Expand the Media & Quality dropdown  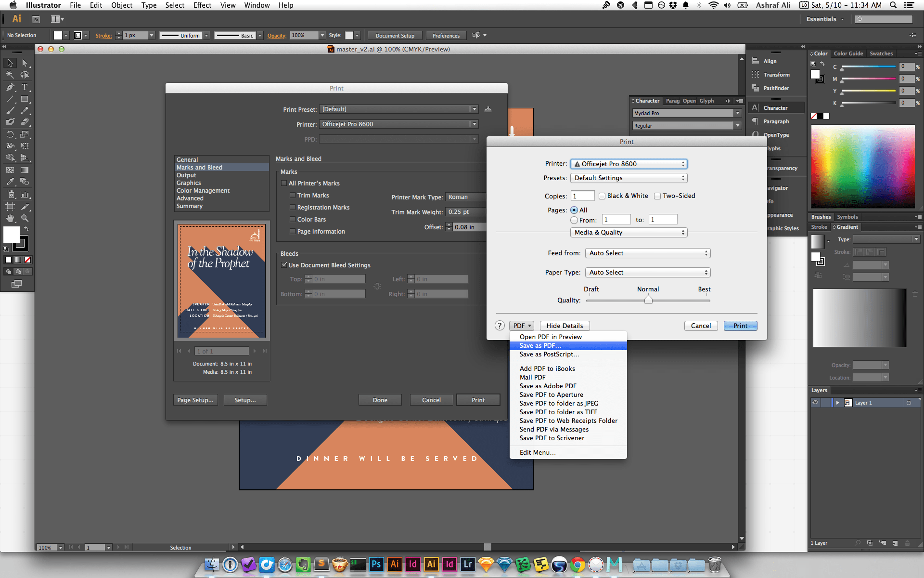[x=629, y=233]
